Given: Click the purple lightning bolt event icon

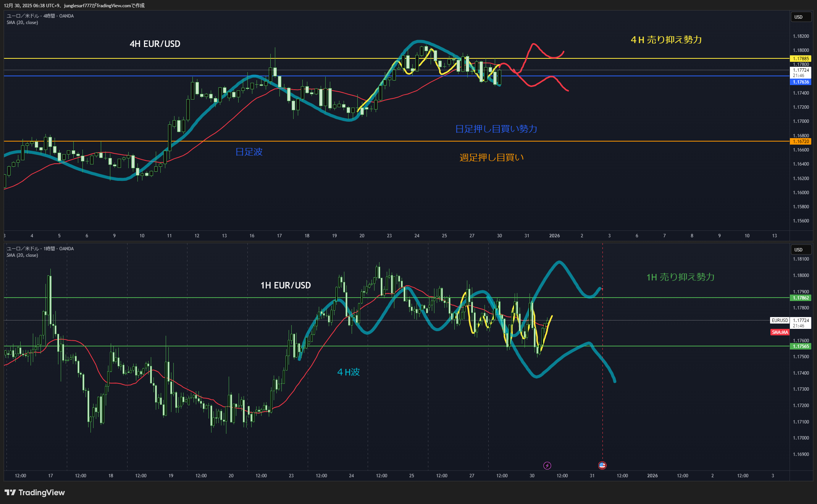Looking at the screenshot, I should coord(547,465).
